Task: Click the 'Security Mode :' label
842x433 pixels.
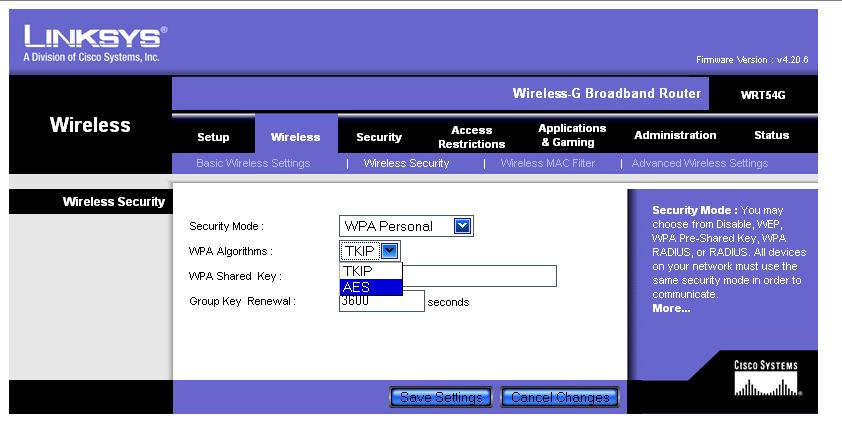Action: tap(226, 226)
